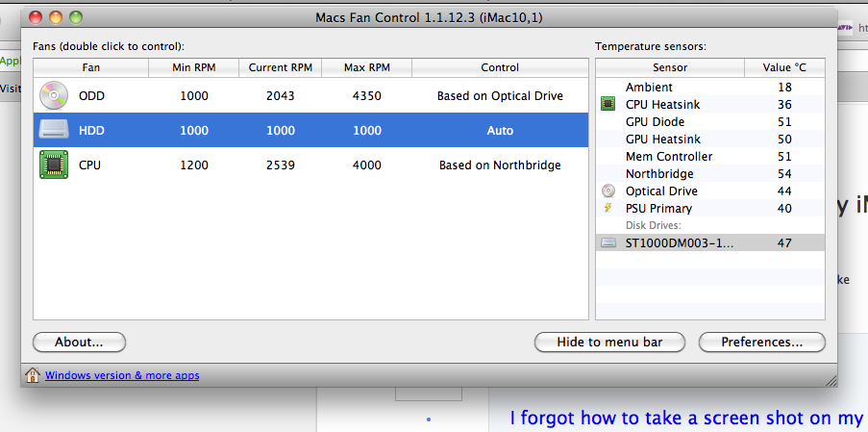Select the CPU fan name

point(89,165)
